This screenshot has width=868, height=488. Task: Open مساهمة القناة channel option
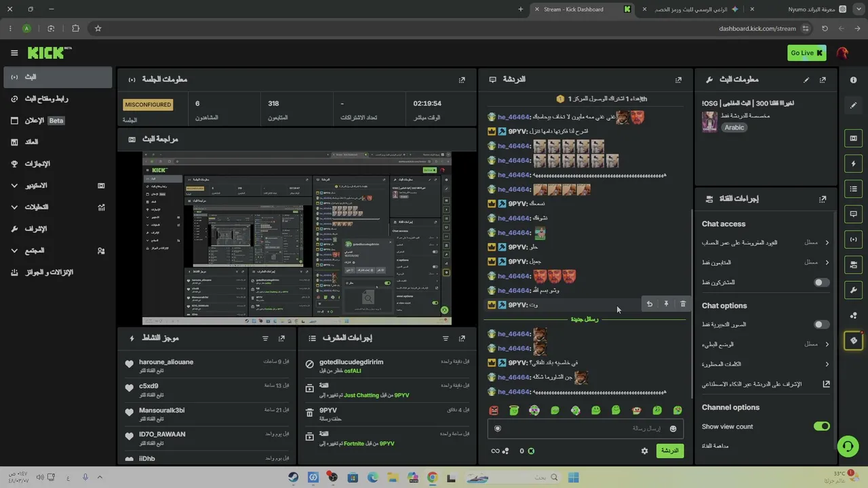click(x=715, y=446)
